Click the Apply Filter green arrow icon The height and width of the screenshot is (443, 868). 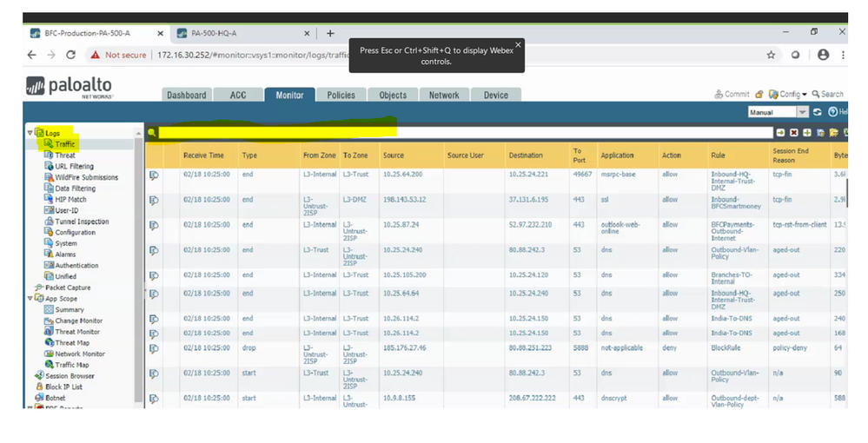[780, 133]
